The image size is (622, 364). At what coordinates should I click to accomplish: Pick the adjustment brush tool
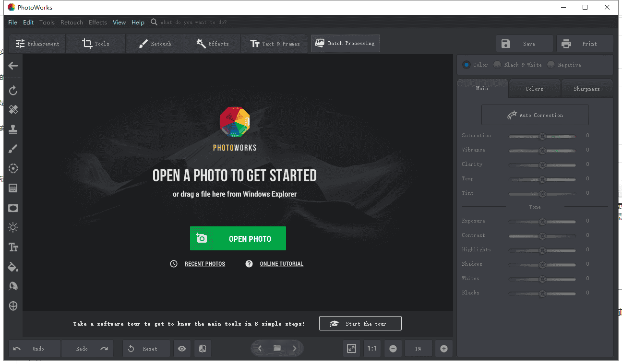coord(13,149)
